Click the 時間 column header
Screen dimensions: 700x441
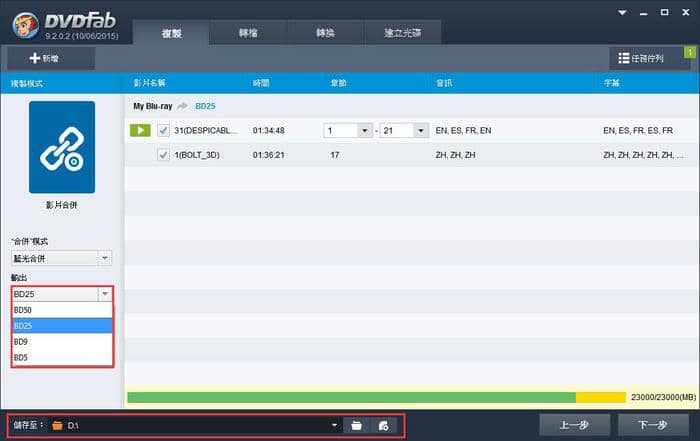click(261, 83)
